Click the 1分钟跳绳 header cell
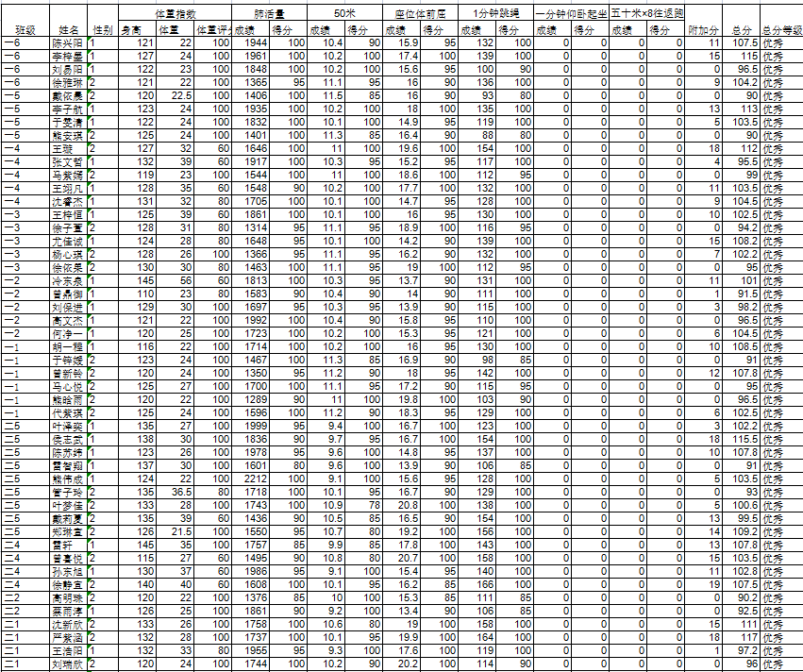The width and height of the screenshot is (803, 672). (x=495, y=14)
